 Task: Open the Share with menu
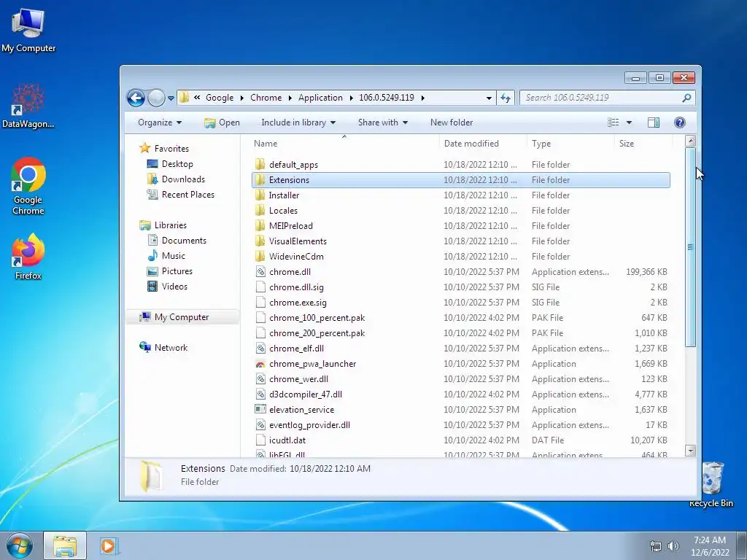382,122
